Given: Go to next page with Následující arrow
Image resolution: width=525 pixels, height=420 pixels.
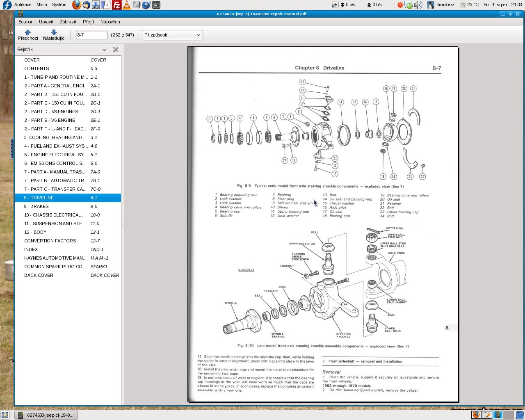Looking at the screenshot, I should pos(54,35).
